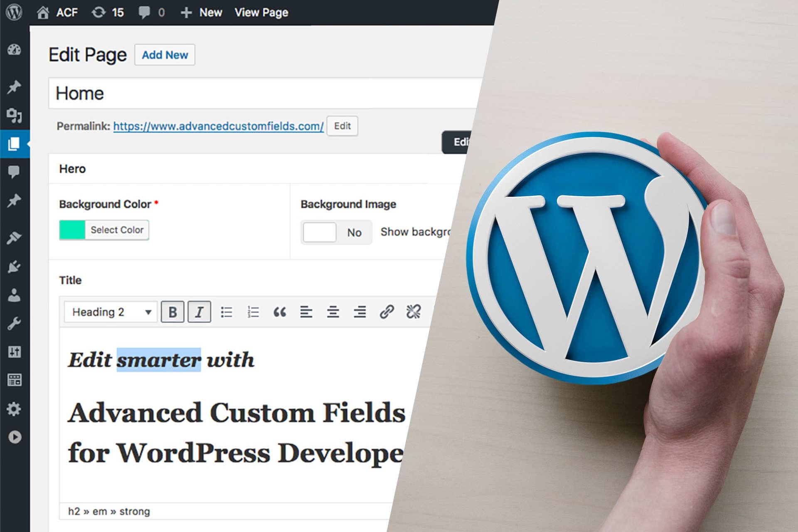Open Custom Fields grid sidebar icon
This screenshot has width=798, height=532.
point(14,380)
